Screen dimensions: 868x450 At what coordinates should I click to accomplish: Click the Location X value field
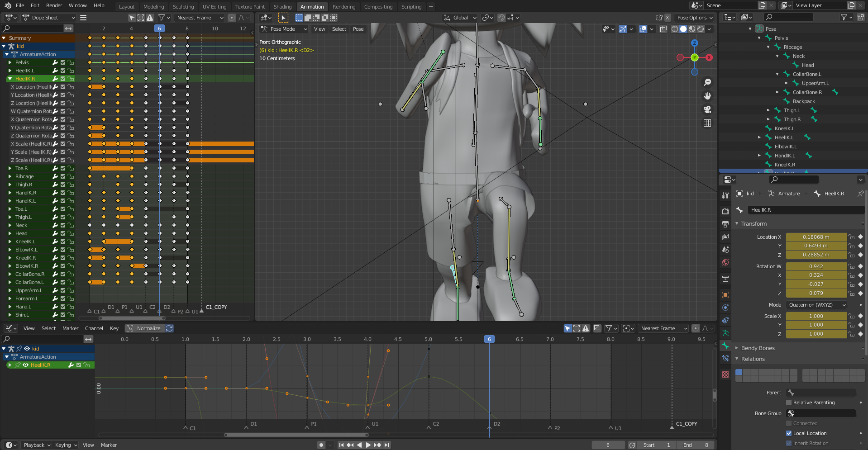tap(816, 237)
